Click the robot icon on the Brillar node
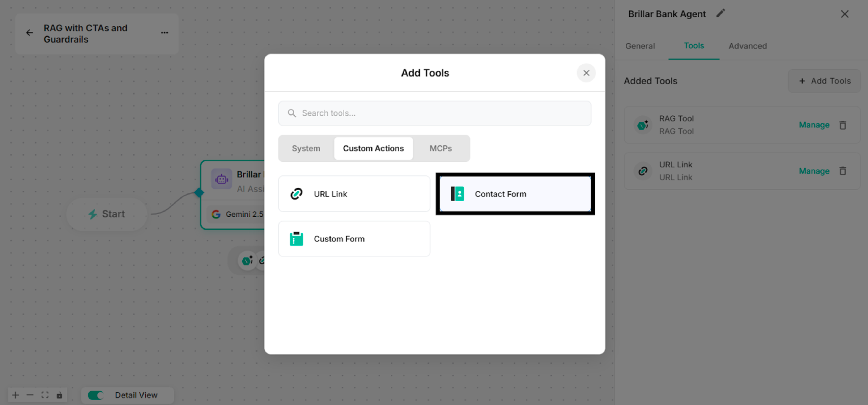Viewport: 868px width, 405px height. pos(221,179)
